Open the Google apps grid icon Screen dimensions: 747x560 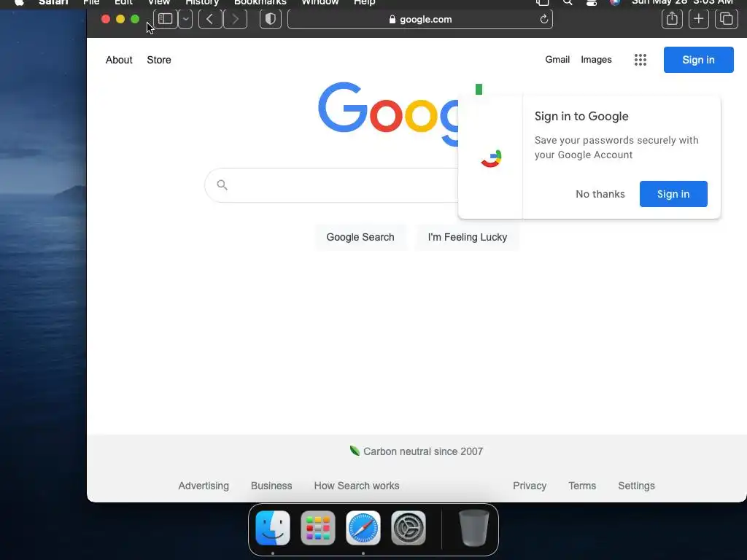(x=640, y=60)
